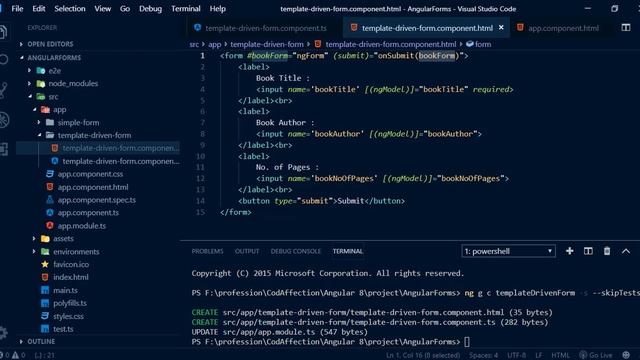Expand the assets folder
The image size is (640, 360).
pyautogui.click(x=34, y=238)
